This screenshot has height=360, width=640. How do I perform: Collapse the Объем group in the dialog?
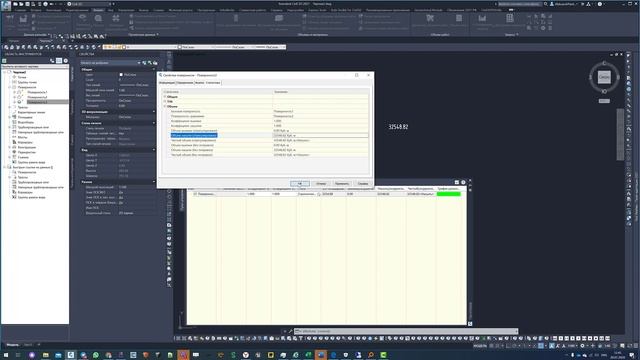click(x=165, y=107)
